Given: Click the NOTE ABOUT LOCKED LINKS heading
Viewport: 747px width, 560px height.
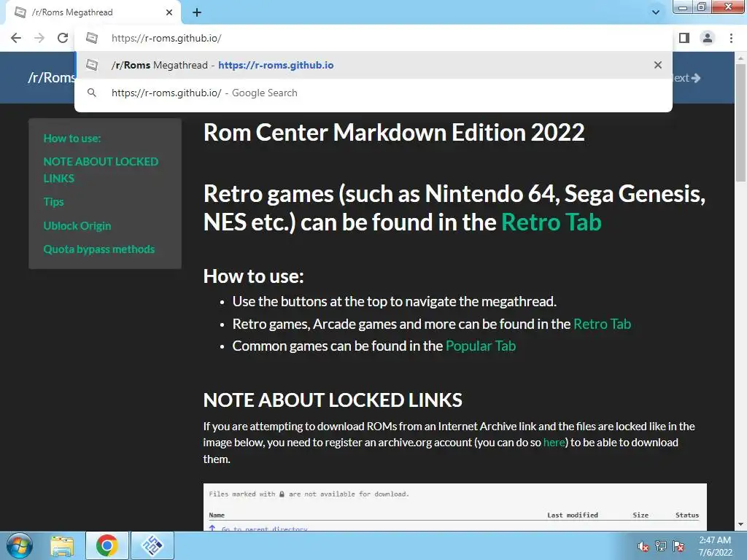Looking at the screenshot, I should click(333, 400).
